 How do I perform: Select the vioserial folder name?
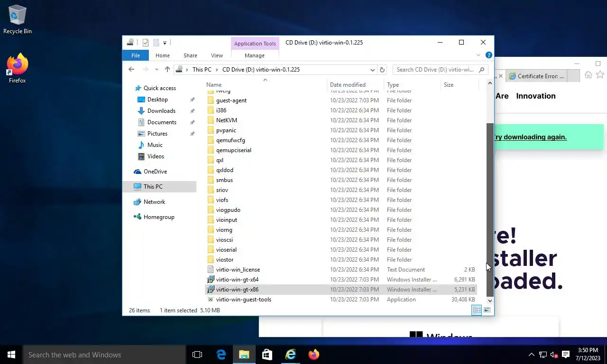226,250
